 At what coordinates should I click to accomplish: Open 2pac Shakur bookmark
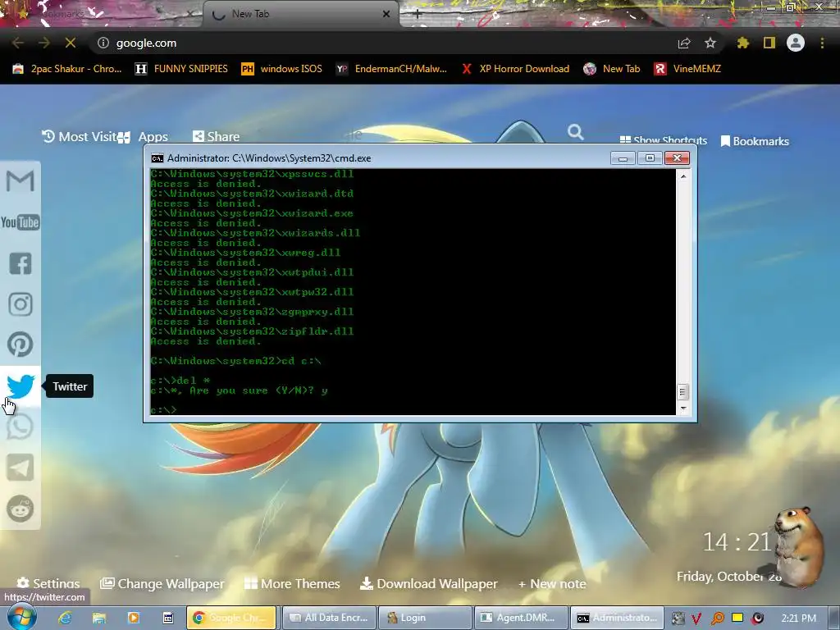67,69
